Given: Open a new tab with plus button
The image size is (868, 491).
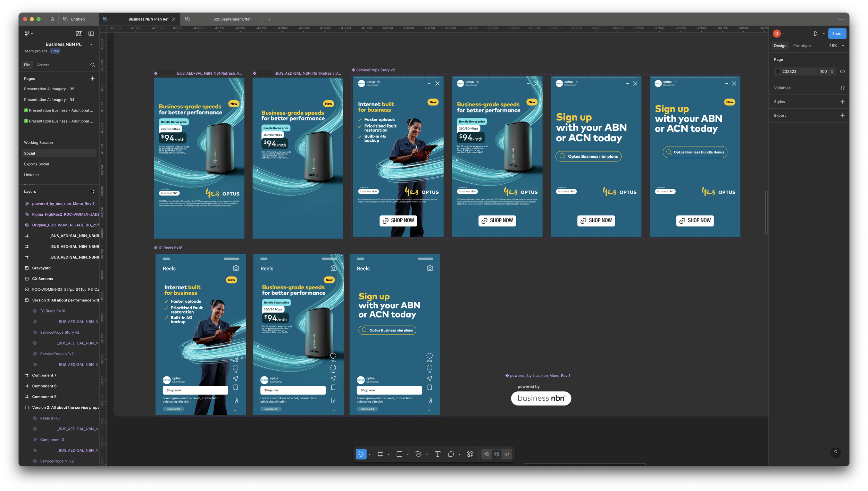Looking at the screenshot, I should pos(269,19).
